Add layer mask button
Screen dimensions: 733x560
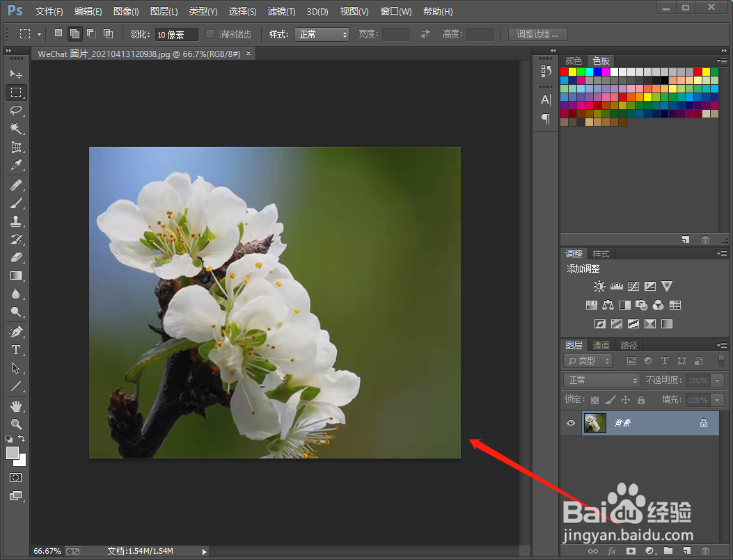[631, 551]
